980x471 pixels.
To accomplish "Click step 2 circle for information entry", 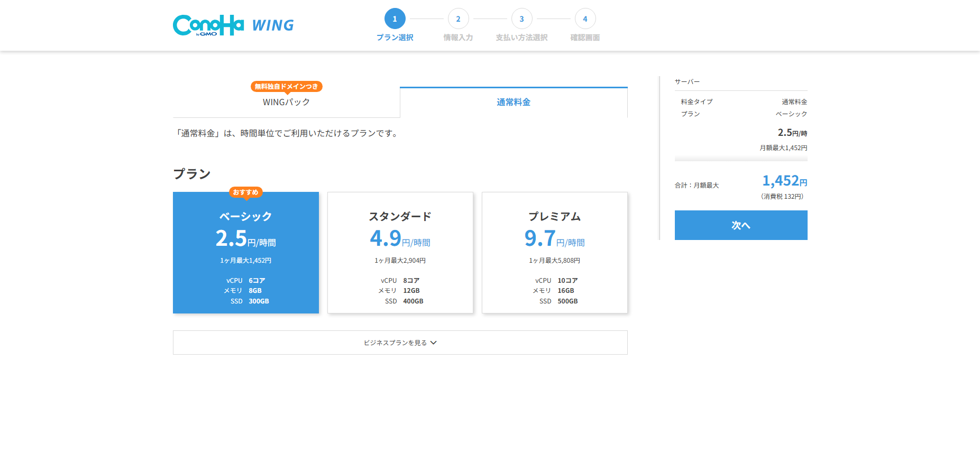I will tap(458, 19).
